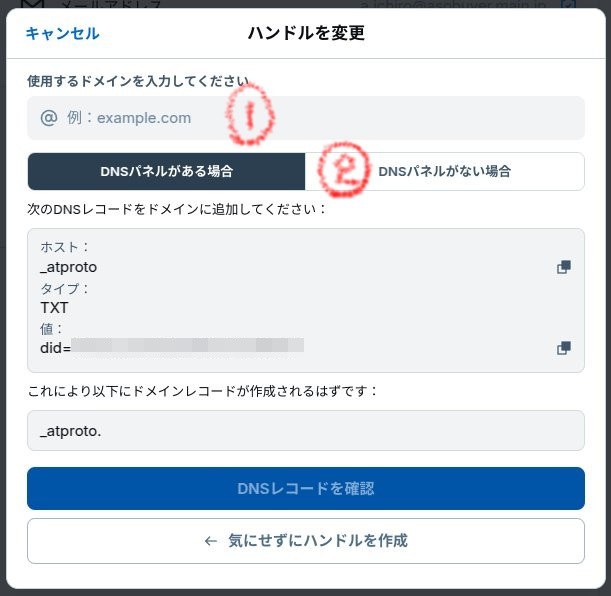This screenshot has width=611, height=596.
Task: Copy the did= record value
Action: [x=563, y=348]
